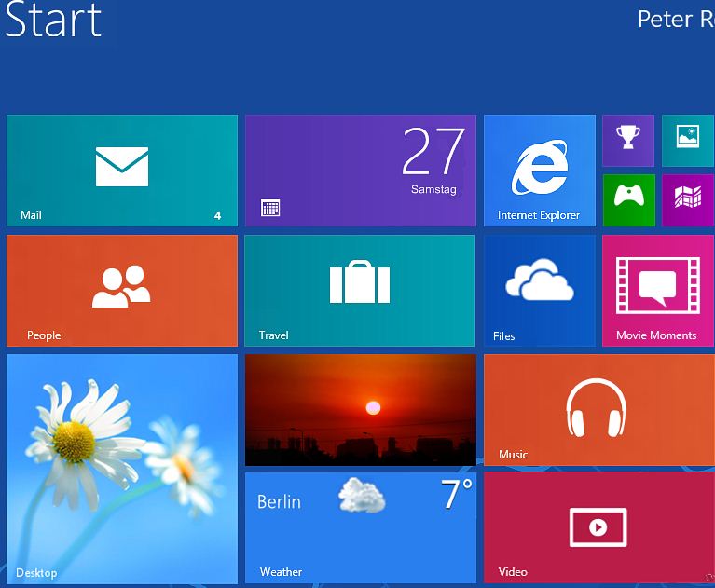The width and height of the screenshot is (715, 588).
Task: Open the green Xbox Games tile
Action: coord(629,200)
